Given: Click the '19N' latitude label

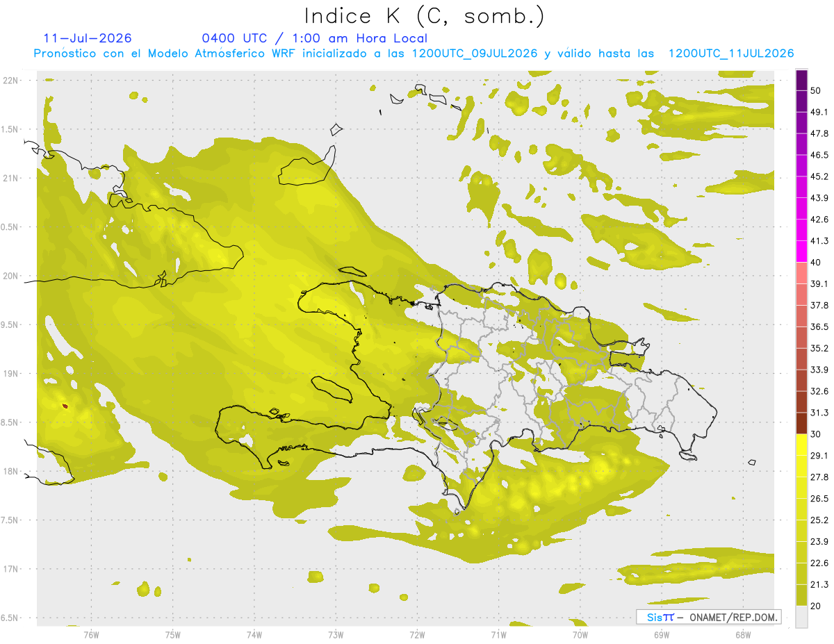Looking at the screenshot, I should pyautogui.click(x=10, y=374).
